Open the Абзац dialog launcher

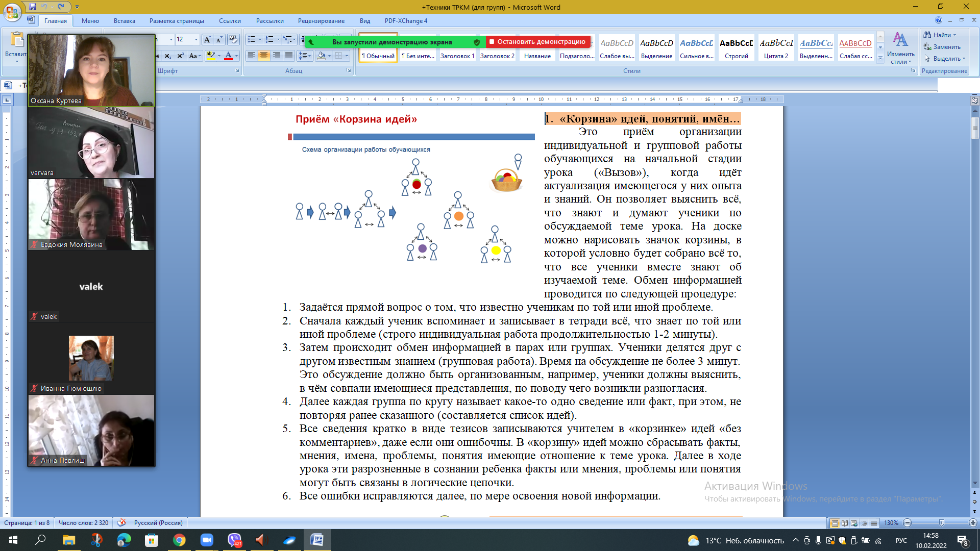coord(349,70)
